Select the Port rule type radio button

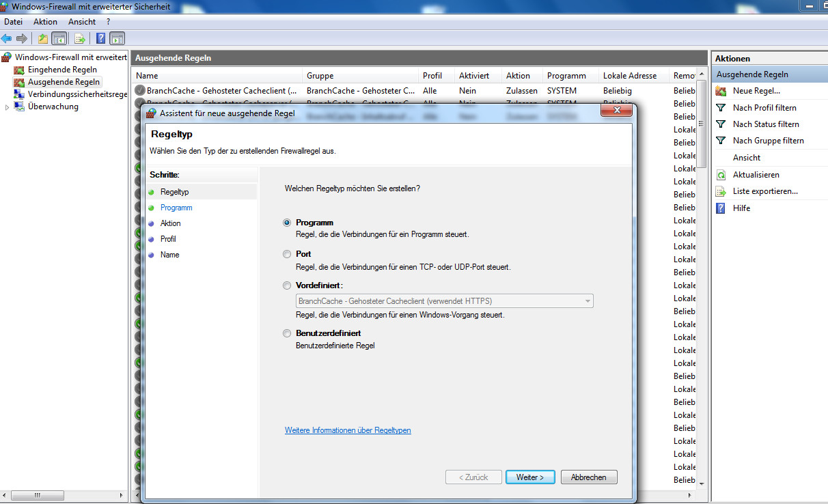[287, 254]
